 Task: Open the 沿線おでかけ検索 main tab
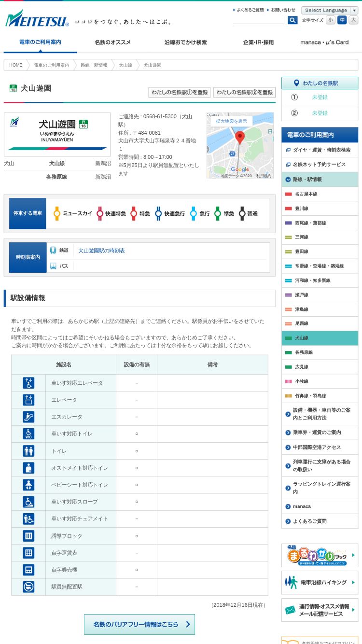coord(185,42)
